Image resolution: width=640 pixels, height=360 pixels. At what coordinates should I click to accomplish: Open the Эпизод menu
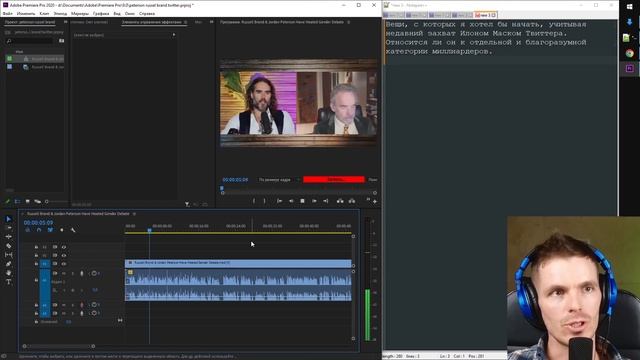pos(60,13)
